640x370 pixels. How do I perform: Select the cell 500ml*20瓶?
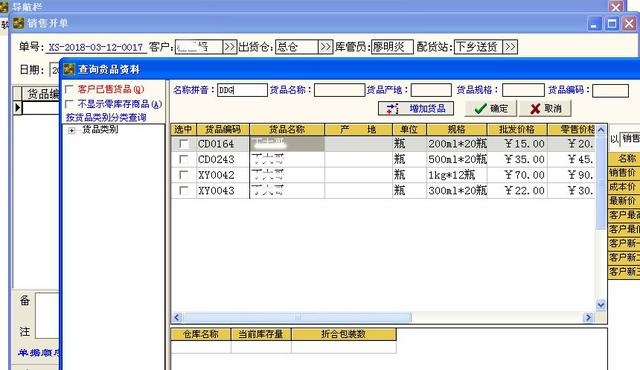coord(457,159)
